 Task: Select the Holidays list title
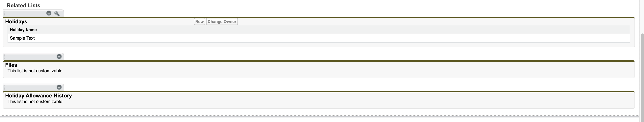tap(16, 22)
